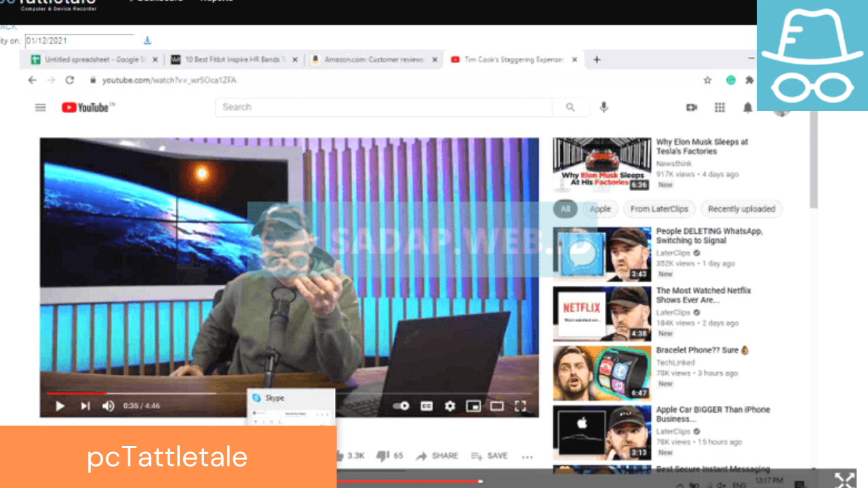The height and width of the screenshot is (488, 868).
Task: Click the YouTube page vertical scrollbar
Action: point(814,159)
